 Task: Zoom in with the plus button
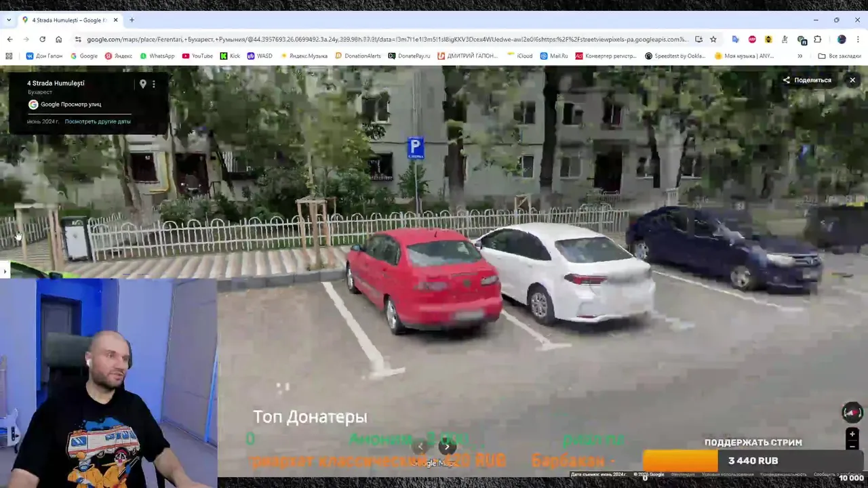(x=852, y=434)
